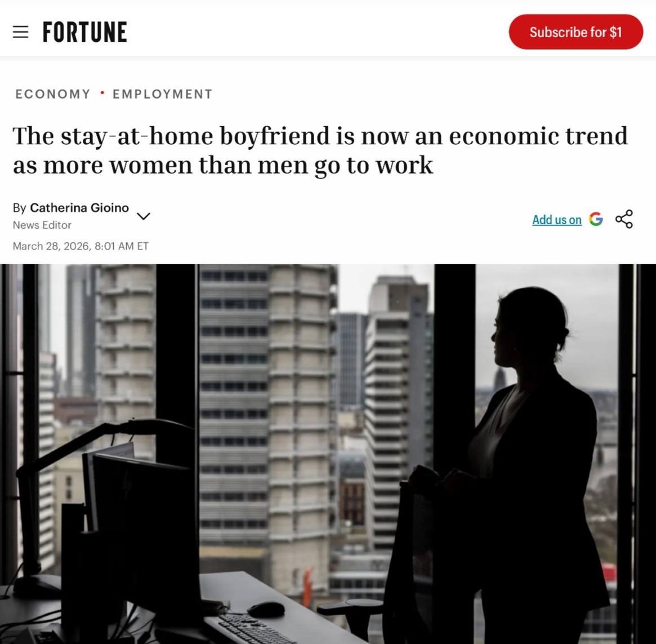Viewport: 656px width, 644px height.
Task: Click the Fortune logo
Action: click(x=85, y=32)
